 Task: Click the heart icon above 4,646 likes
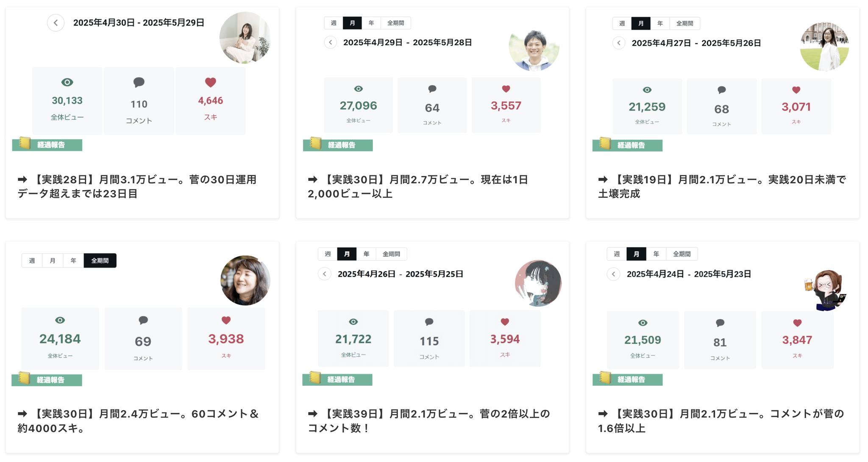pyautogui.click(x=210, y=82)
